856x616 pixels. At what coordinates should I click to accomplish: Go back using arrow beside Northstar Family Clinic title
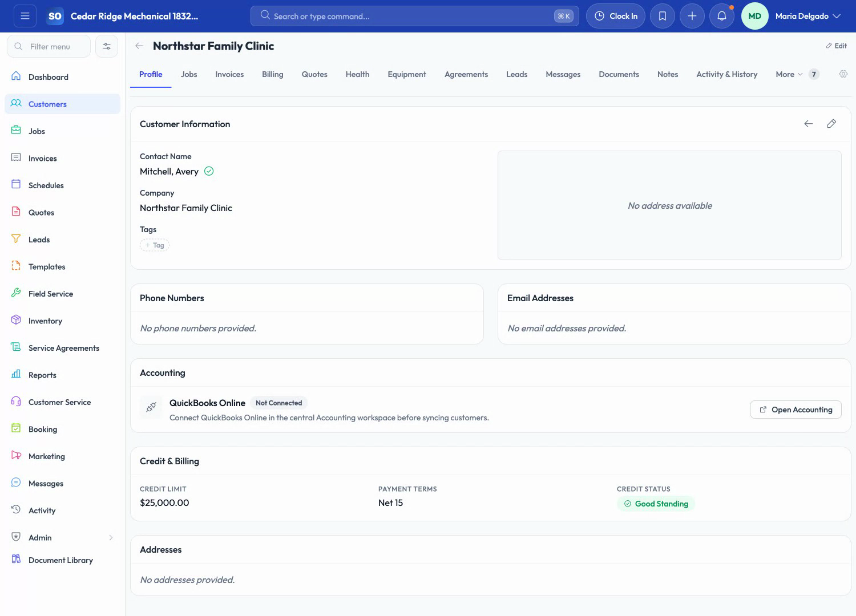pos(139,46)
